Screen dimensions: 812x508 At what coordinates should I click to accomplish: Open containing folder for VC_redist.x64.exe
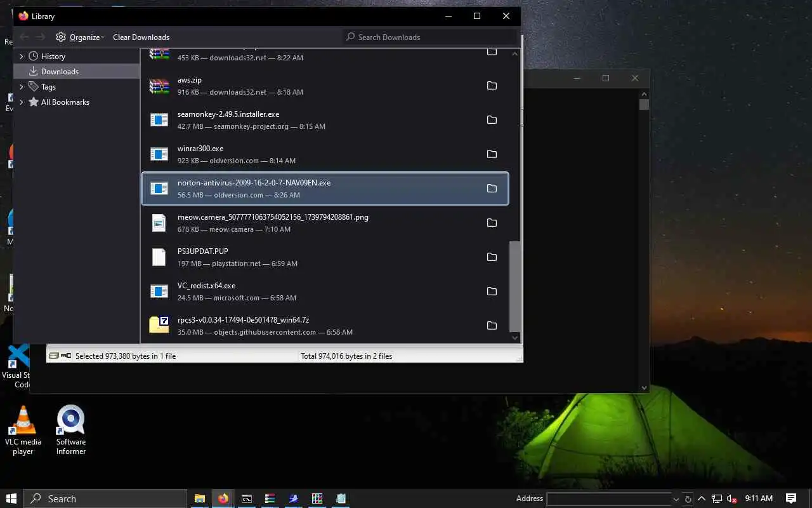tap(492, 291)
